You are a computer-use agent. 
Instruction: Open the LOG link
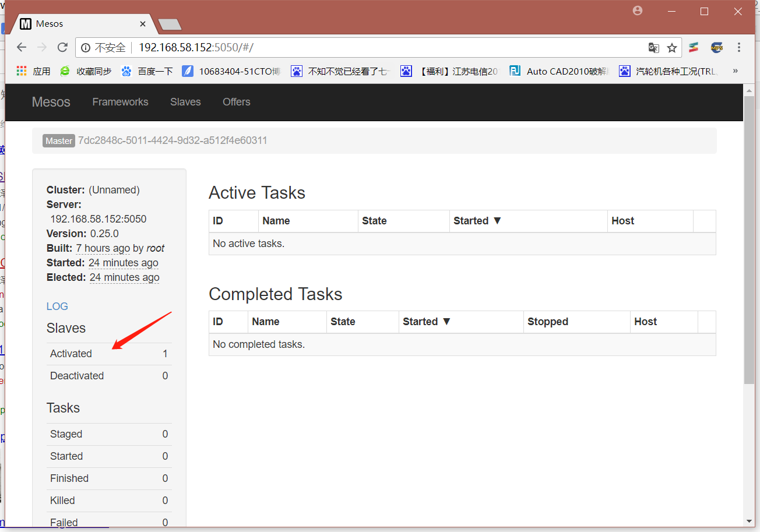pos(57,306)
